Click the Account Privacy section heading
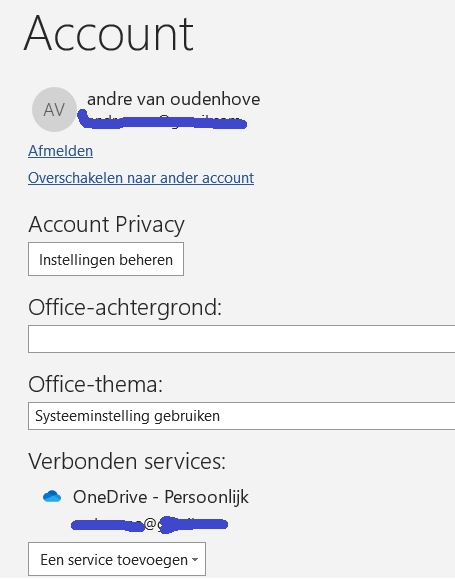The height and width of the screenshot is (580, 455). [x=107, y=225]
